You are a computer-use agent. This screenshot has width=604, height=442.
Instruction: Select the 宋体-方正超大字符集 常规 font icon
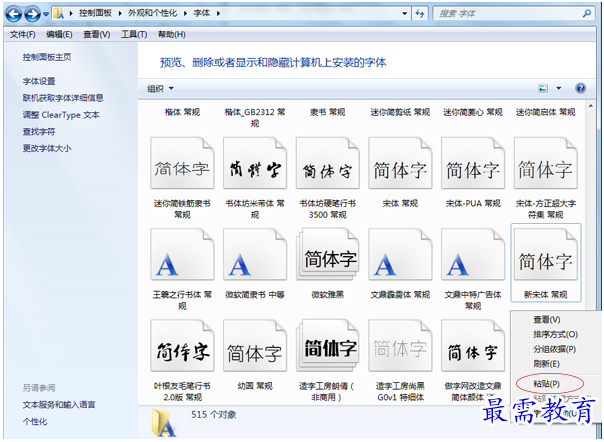pyautogui.click(x=545, y=163)
